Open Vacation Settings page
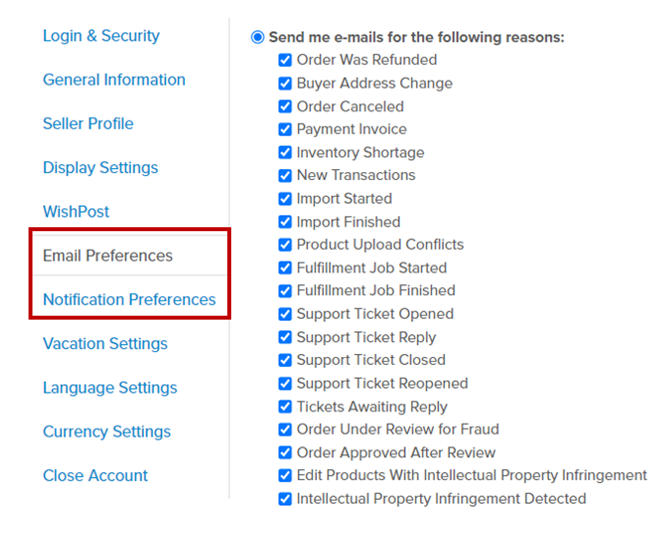This screenshot has width=671, height=538. [105, 344]
